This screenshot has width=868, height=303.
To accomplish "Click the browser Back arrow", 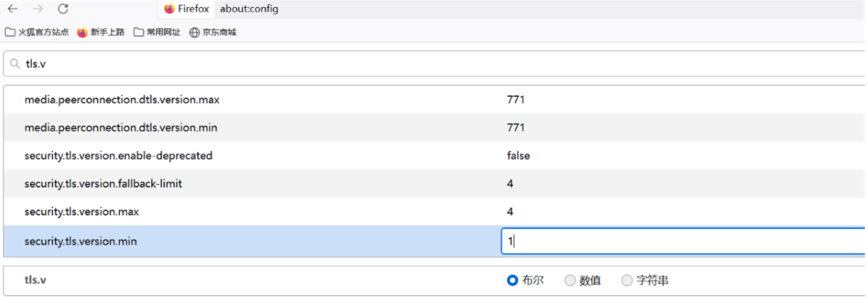I will 12,9.
